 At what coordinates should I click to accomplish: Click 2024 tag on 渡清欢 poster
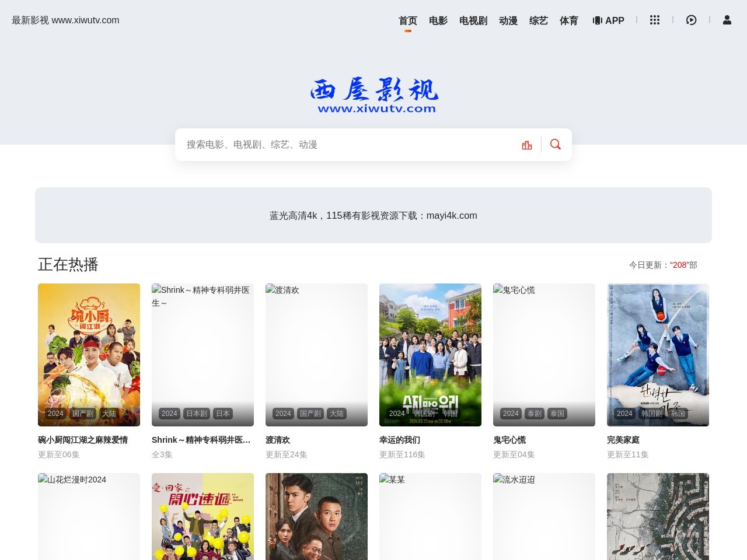point(283,414)
